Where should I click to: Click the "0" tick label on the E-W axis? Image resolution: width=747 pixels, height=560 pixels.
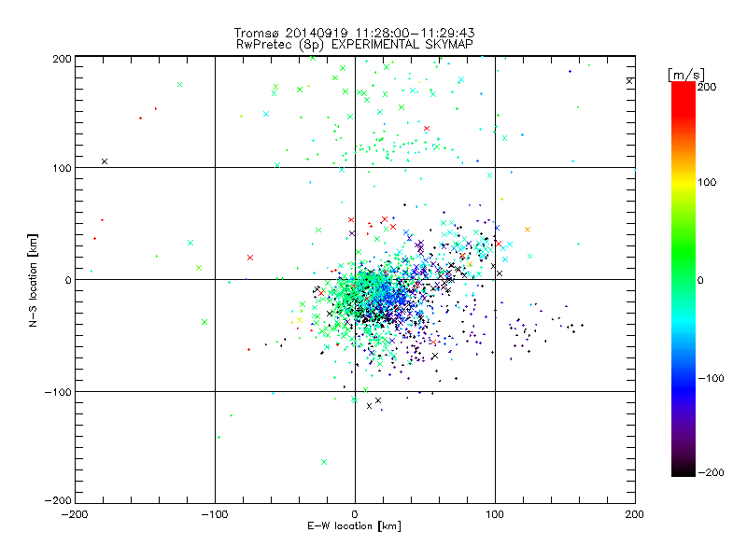coord(355,514)
